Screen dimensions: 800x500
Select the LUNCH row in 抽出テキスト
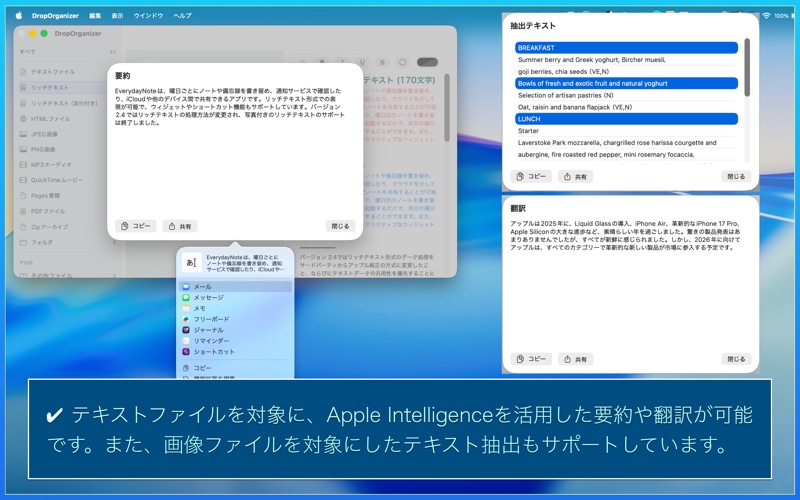pos(626,119)
